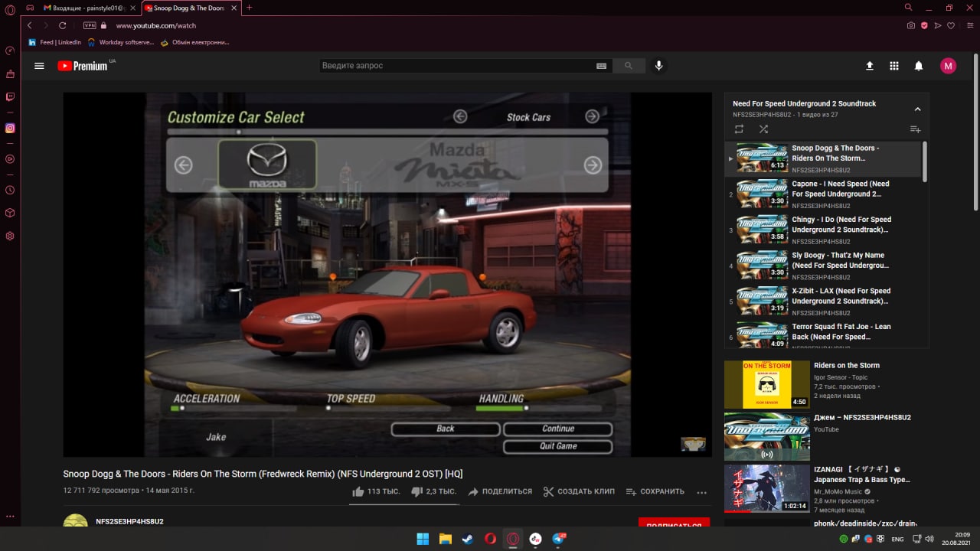Open Need For Speed Underground 2 Soundtrack title
This screenshot has height=551, width=980.
pyautogui.click(x=804, y=103)
